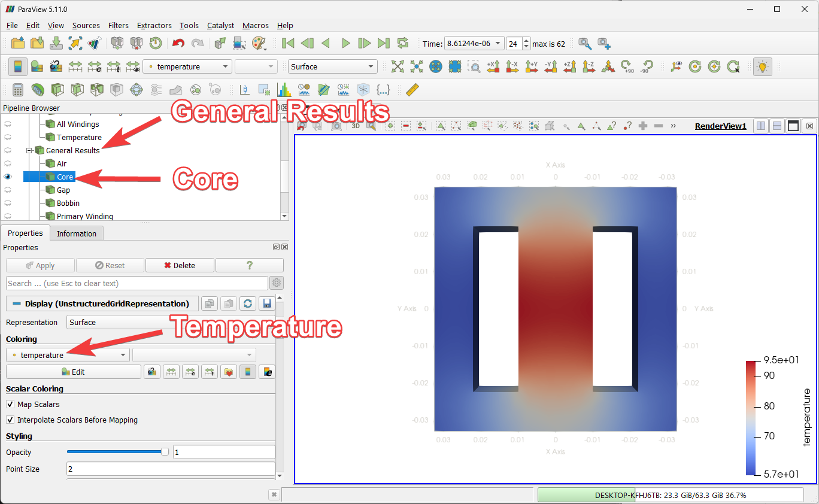Click the camera magnifier icon beside max is 62
The height and width of the screenshot is (504, 819).
point(584,43)
